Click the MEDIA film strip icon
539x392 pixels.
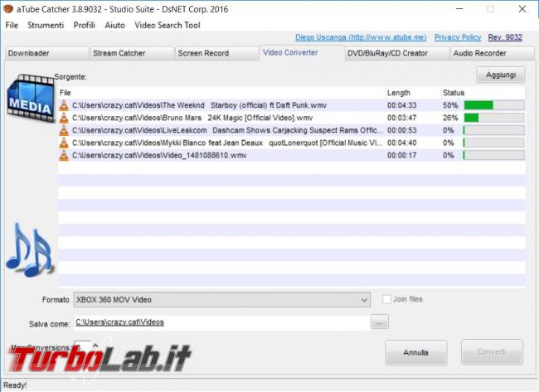tap(30, 98)
